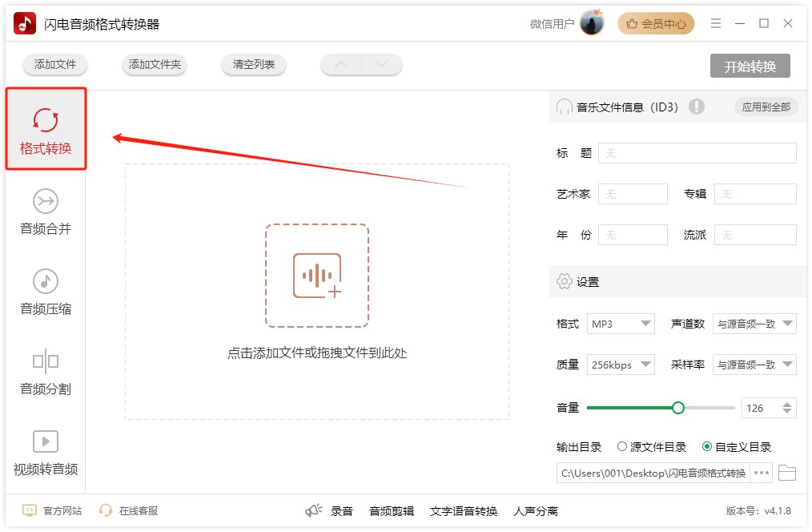
Task: Select the 格式转换 sidebar tool
Action: coord(46,128)
